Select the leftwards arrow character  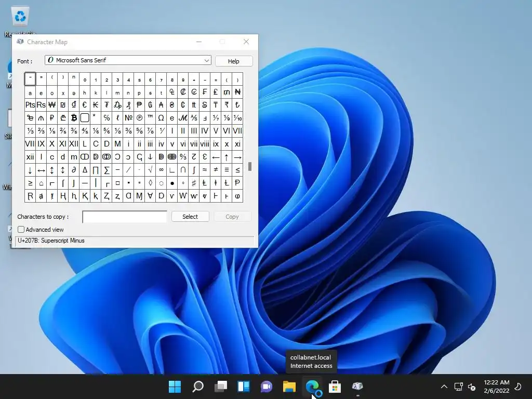coord(216,157)
